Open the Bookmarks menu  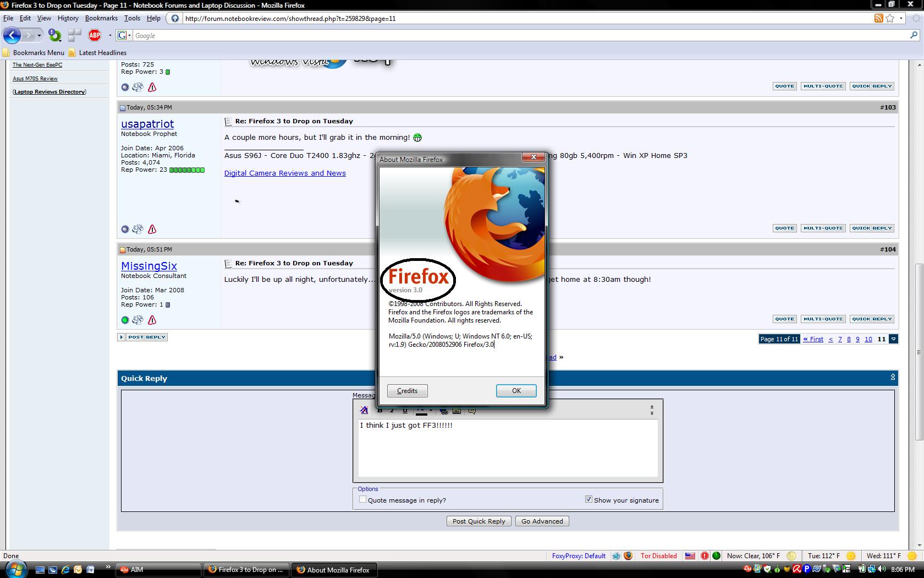point(101,18)
